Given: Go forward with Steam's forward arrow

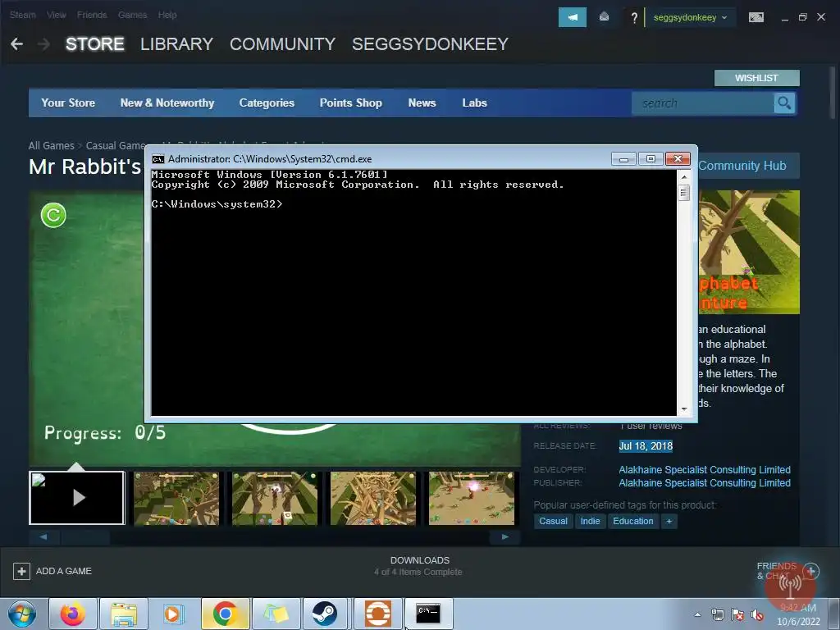Looking at the screenshot, I should point(44,44).
